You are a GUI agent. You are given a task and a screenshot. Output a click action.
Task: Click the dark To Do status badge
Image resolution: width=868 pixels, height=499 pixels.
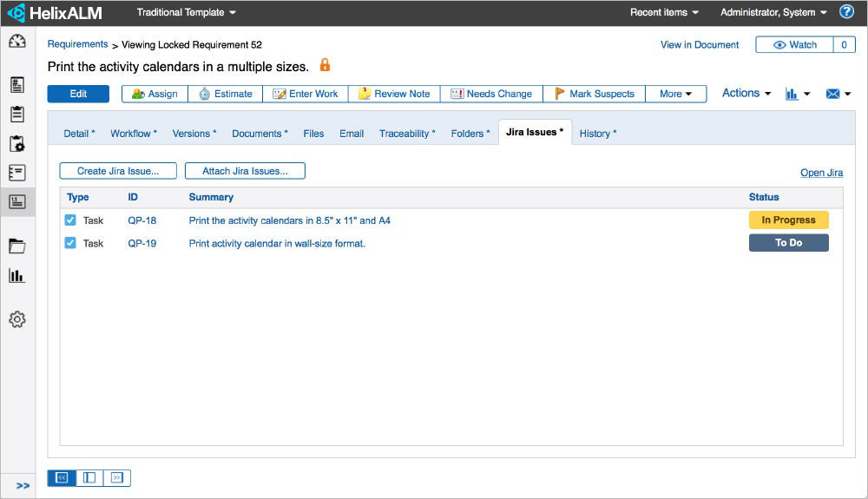tap(789, 242)
